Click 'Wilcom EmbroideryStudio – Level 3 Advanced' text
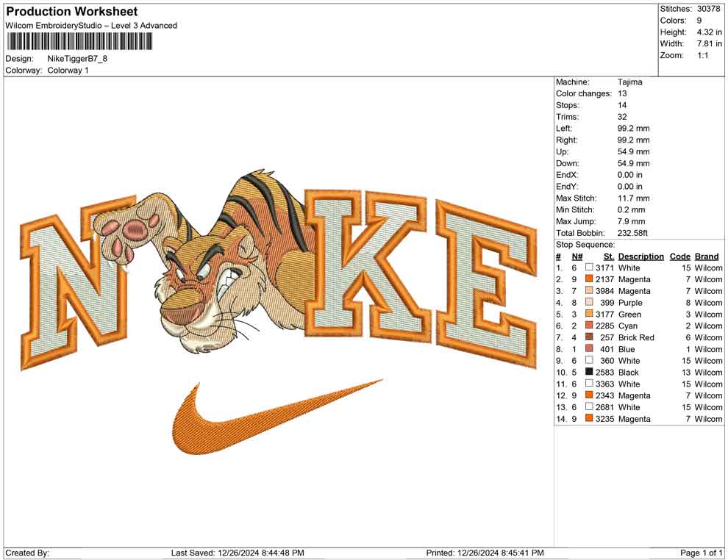728x560 pixels. pos(91,26)
